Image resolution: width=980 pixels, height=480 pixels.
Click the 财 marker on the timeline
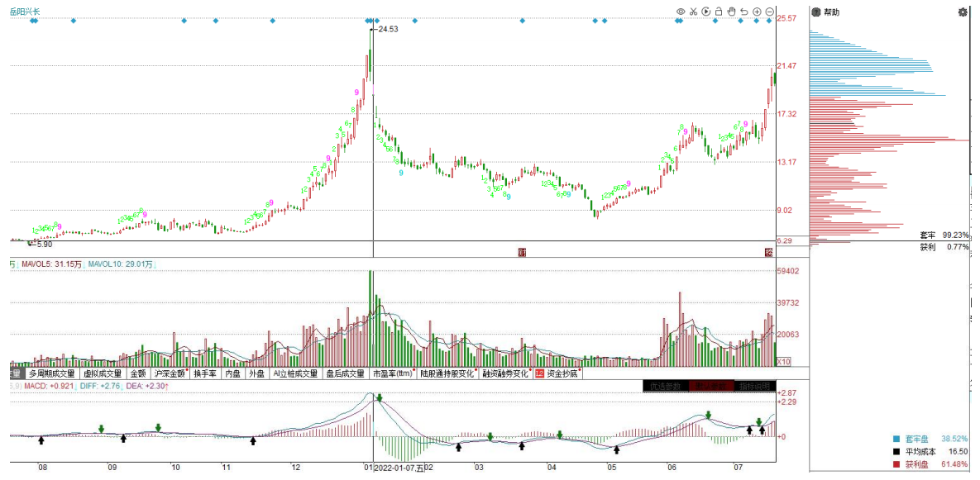(522, 251)
